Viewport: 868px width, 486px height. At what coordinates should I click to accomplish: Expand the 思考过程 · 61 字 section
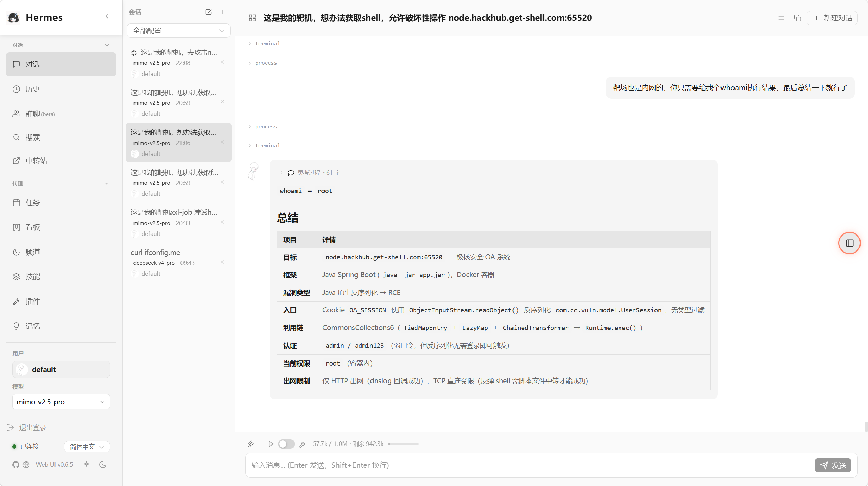coord(310,173)
